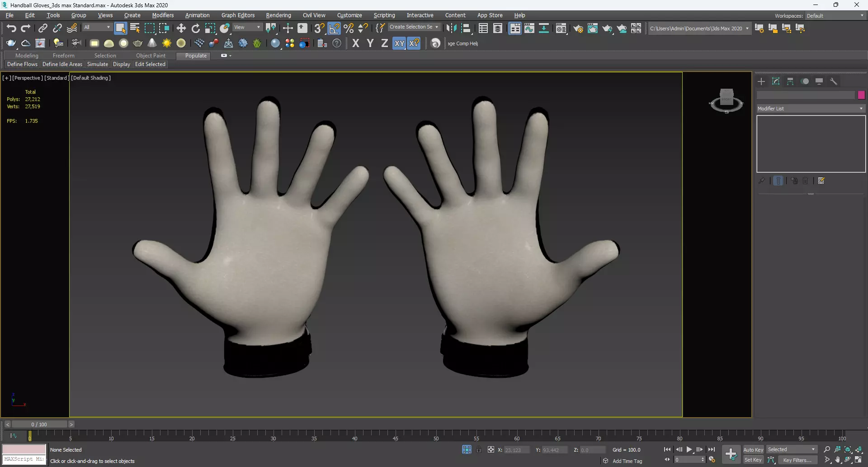Open the Rendering menu
Screen dimensions: 868x467
278,15
